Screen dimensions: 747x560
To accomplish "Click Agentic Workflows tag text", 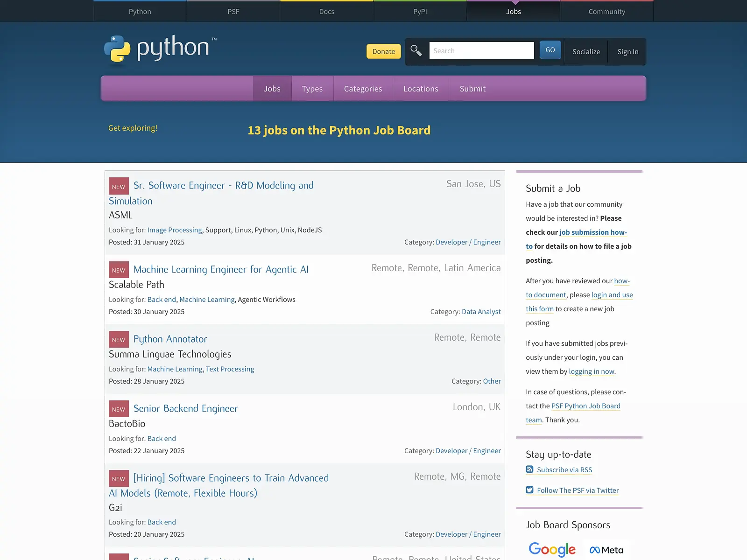I will [x=267, y=299].
